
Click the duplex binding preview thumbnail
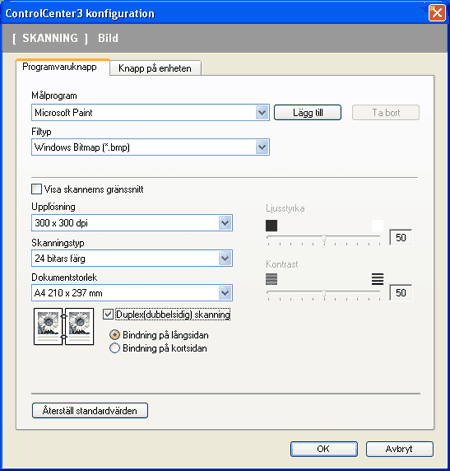click(x=64, y=326)
